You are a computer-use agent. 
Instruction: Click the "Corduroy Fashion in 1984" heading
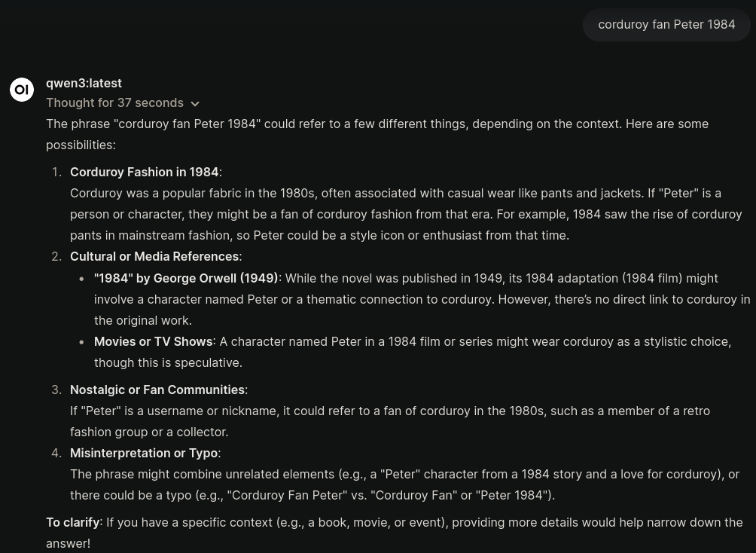click(x=144, y=172)
